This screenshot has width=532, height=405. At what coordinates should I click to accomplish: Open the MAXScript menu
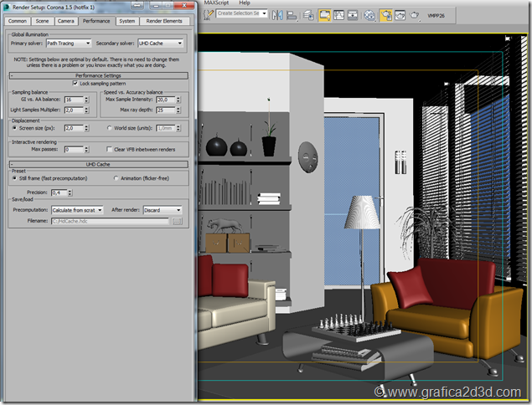click(x=216, y=3)
